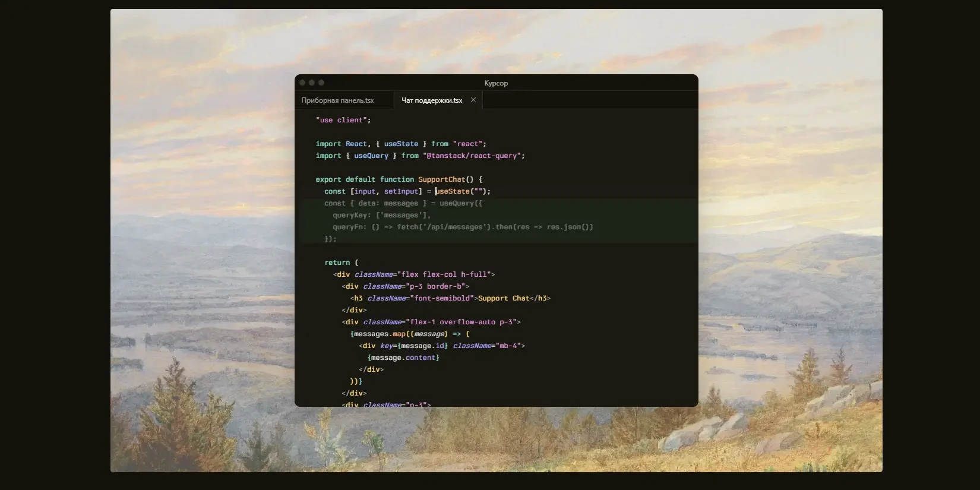980x490 pixels.
Task: Click the React identifier in the import line
Action: (356, 144)
